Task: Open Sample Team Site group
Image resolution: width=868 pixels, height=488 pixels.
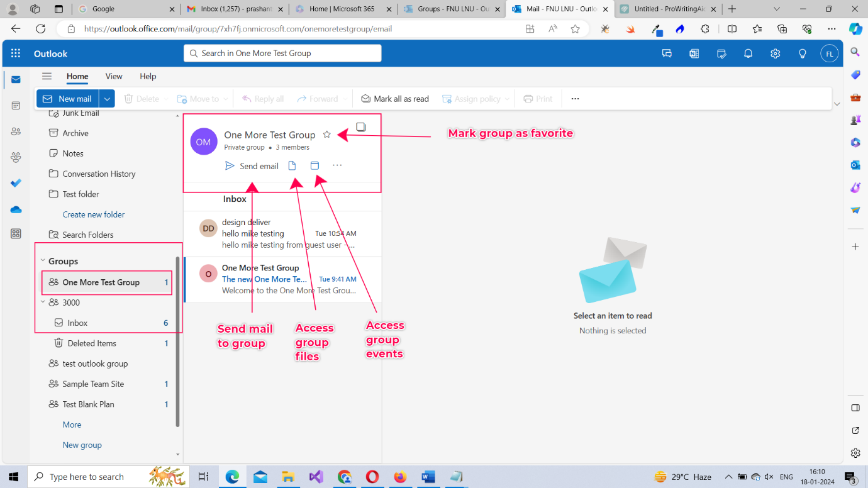Action: [104, 384]
